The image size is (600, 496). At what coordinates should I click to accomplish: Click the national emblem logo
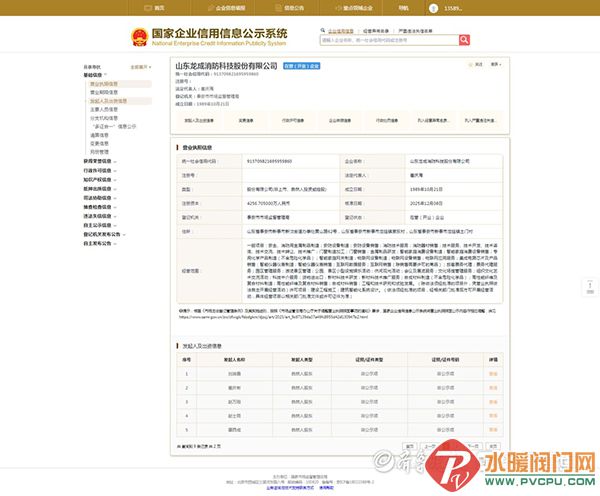139,37
